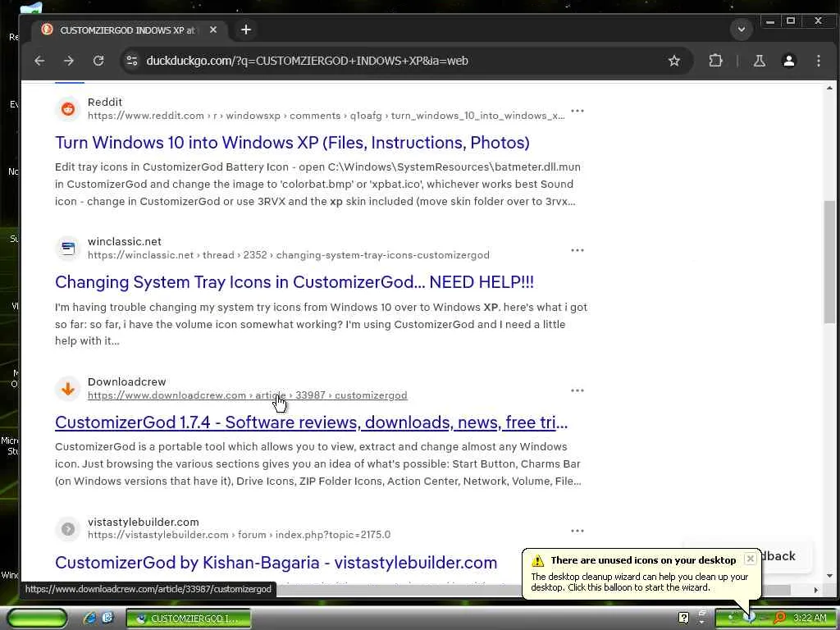Open the green Start button

[36, 619]
